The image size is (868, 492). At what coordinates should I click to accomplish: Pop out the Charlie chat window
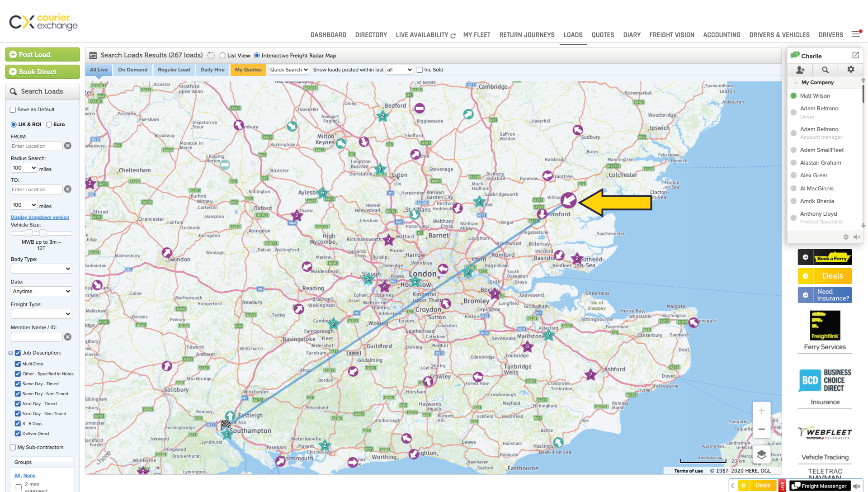pyautogui.click(x=855, y=55)
